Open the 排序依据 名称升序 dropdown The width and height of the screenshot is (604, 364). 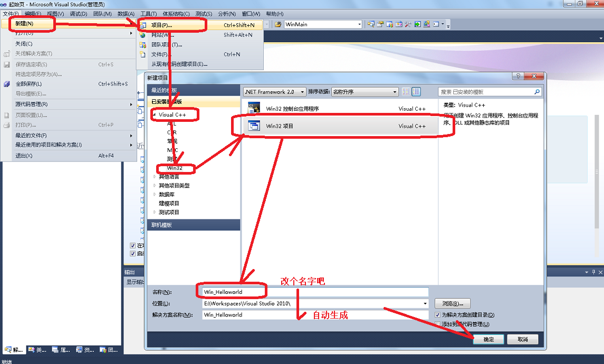[365, 92]
